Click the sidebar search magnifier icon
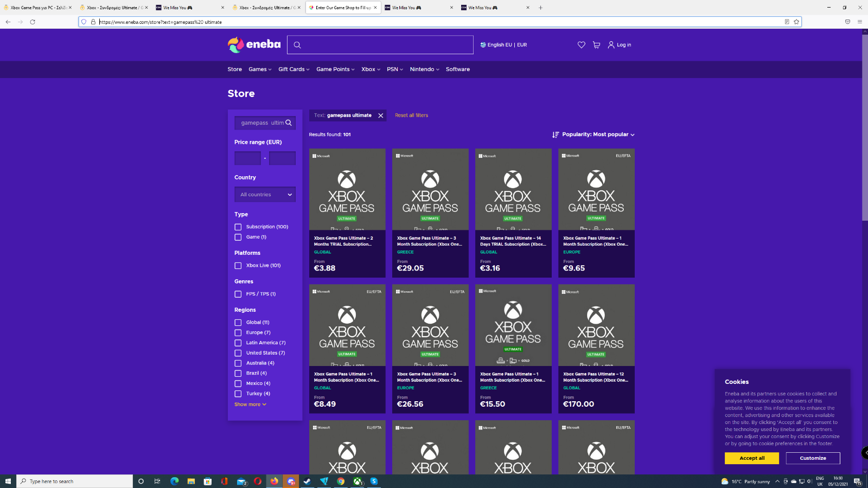This screenshot has height=488, width=868. [289, 123]
